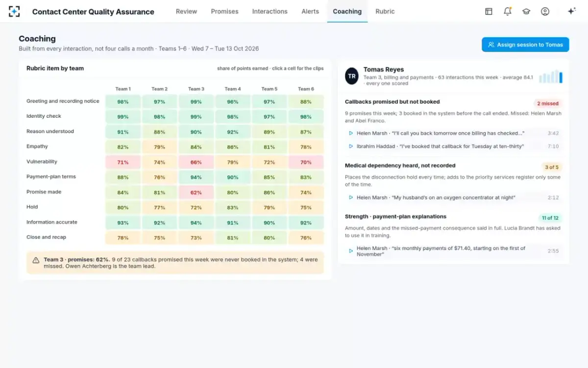Click the Team 6 column header

coord(306,89)
